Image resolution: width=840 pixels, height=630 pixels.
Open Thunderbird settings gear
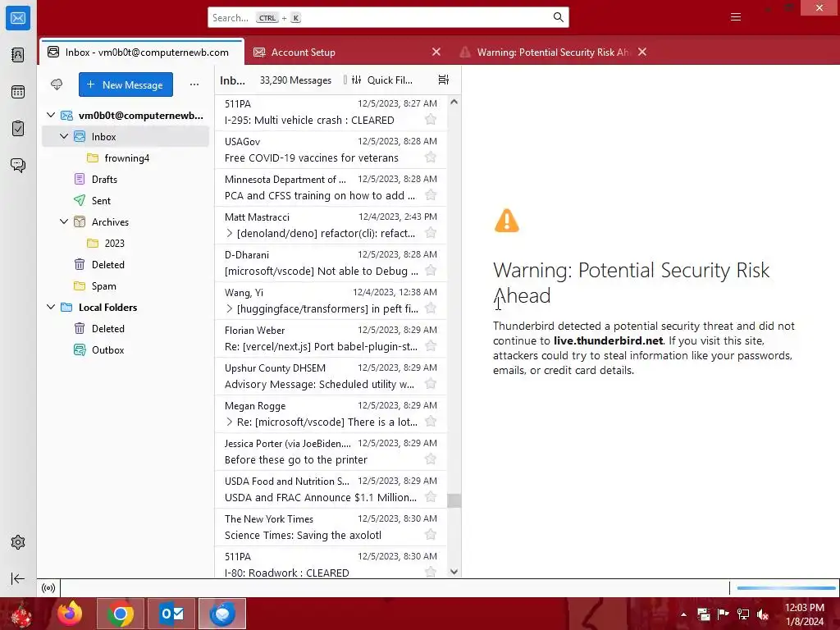click(18, 542)
